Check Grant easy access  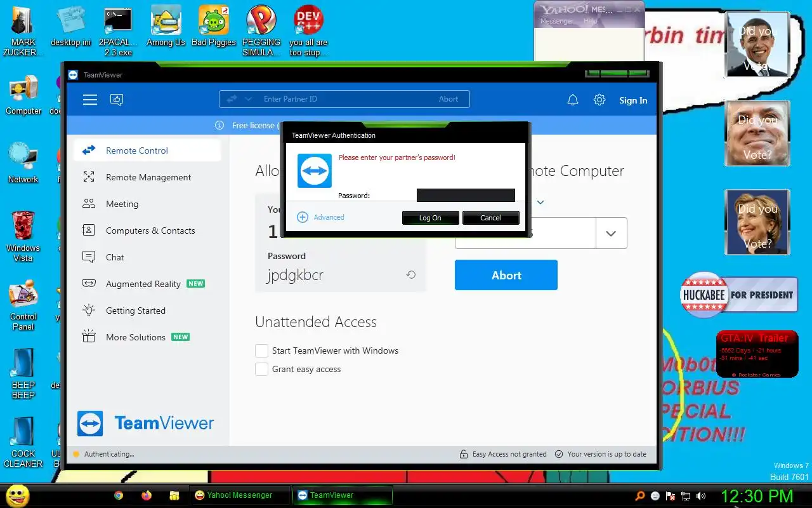point(261,369)
